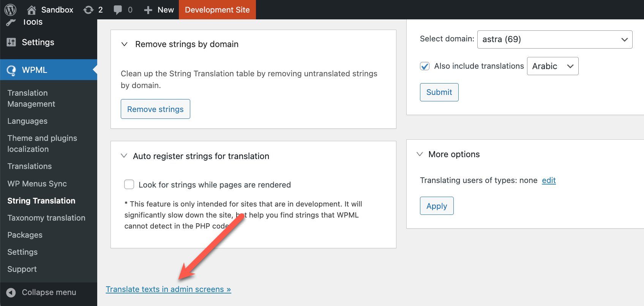The image size is (644, 306).
Task: Open the comments bubble icon
Action: [x=118, y=10]
